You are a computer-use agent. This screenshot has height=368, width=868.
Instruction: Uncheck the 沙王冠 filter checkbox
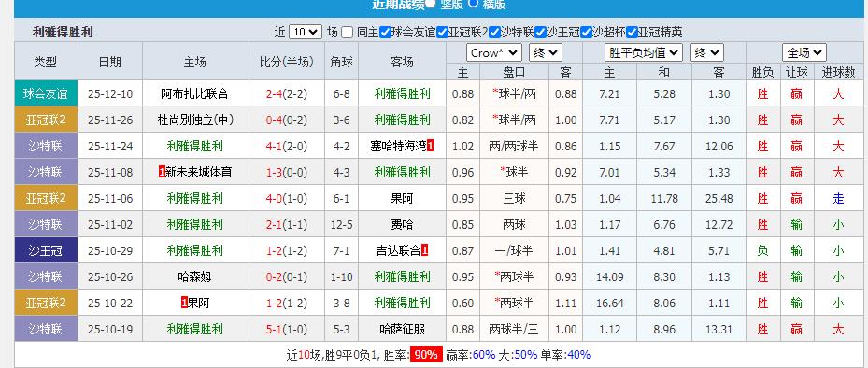point(541,33)
